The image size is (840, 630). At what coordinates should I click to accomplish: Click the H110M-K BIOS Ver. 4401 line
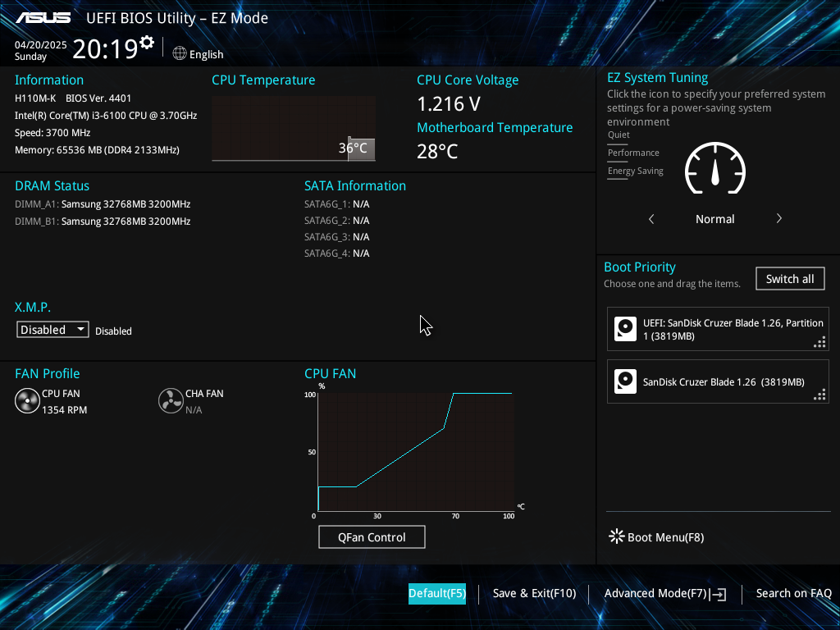tap(73, 98)
